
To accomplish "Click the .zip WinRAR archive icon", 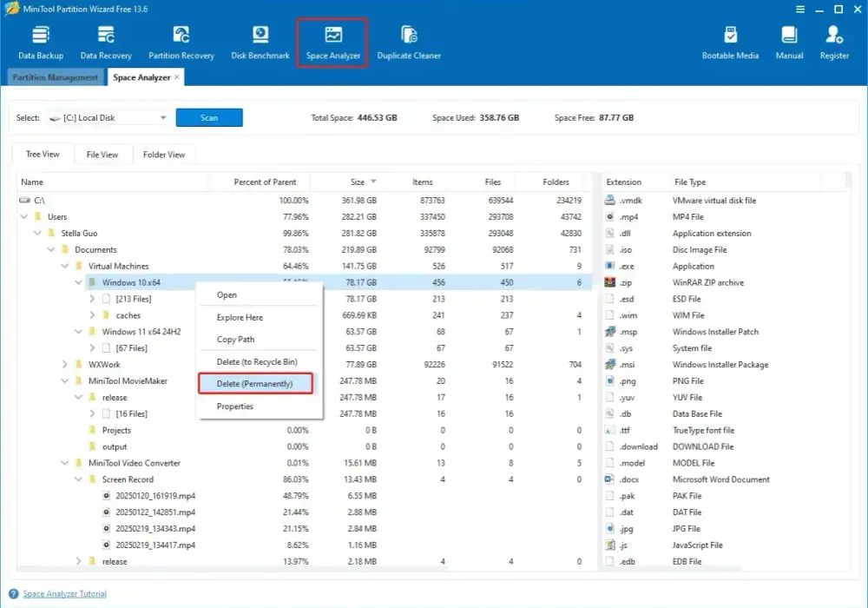I will 609,282.
